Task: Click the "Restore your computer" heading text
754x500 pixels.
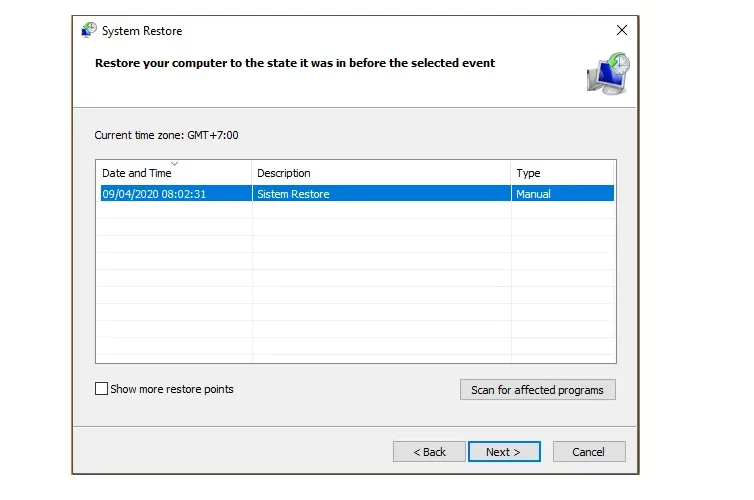Action: click(295, 63)
